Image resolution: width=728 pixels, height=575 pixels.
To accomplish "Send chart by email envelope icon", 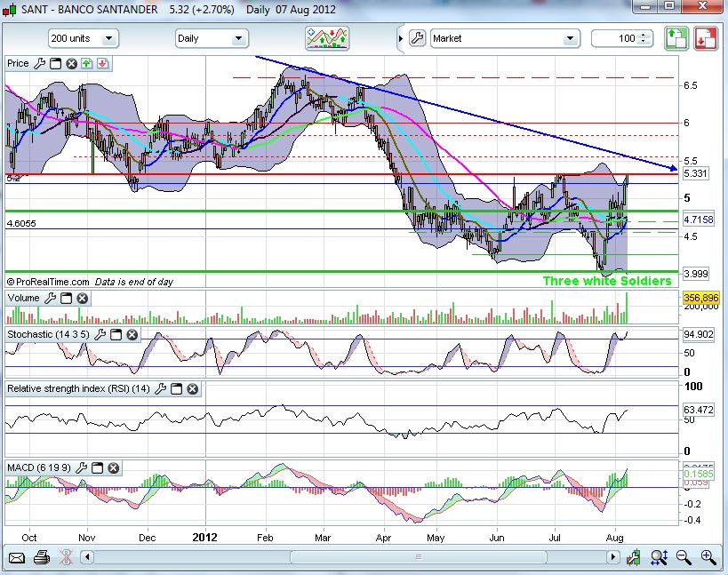I will (17, 557).
